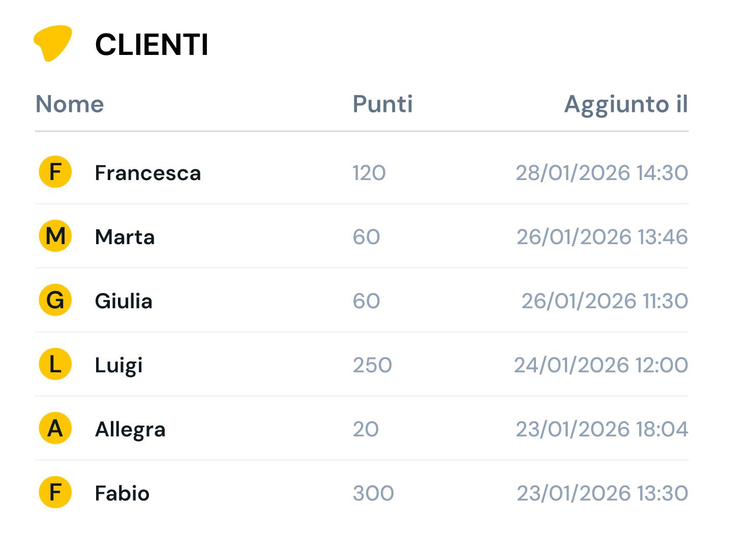The width and height of the screenshot is (749, 560).
Task: Click Luigi's yellow L avatar
Action: click(x=55, y=364)
